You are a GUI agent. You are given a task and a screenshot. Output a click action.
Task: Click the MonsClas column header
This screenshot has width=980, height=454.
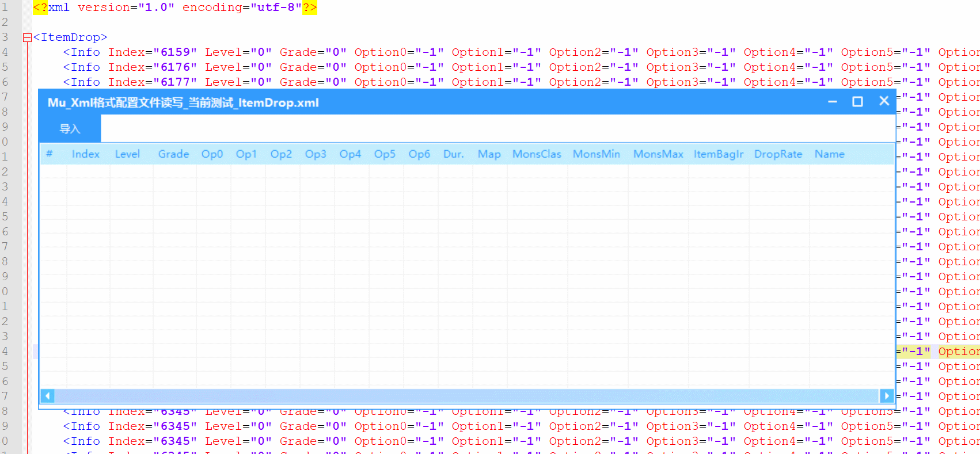[537, 154]
